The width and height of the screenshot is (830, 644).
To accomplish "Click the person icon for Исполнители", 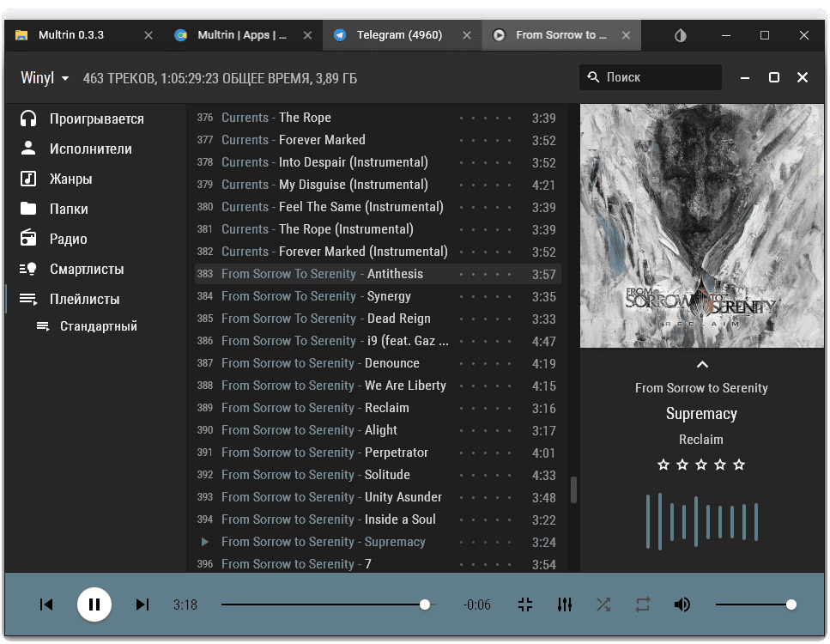I will coord(28,149).
